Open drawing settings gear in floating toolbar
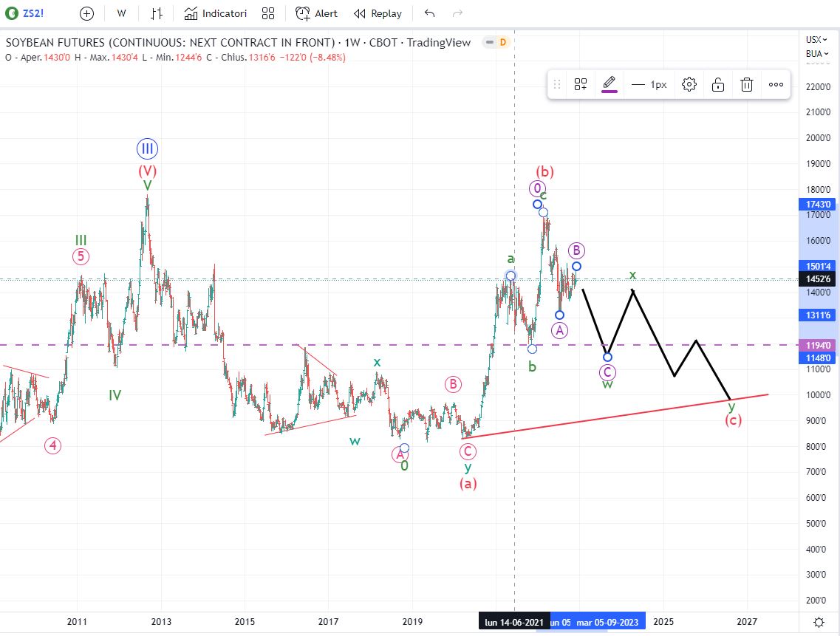The width and height of the screenshot is (840, 636). pos(689,84)
